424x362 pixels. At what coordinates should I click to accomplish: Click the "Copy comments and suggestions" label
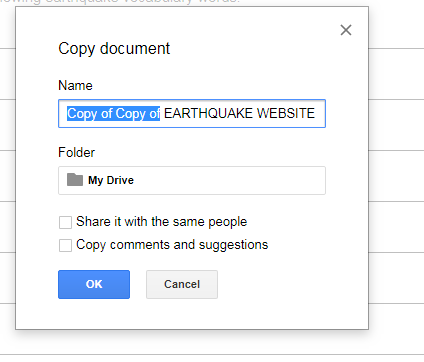(x=172, y=245)
